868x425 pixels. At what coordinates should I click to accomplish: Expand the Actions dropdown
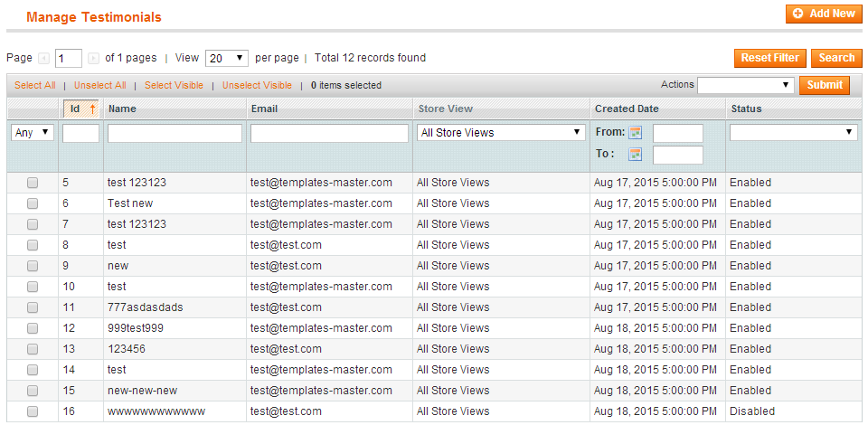click(746, 85)
